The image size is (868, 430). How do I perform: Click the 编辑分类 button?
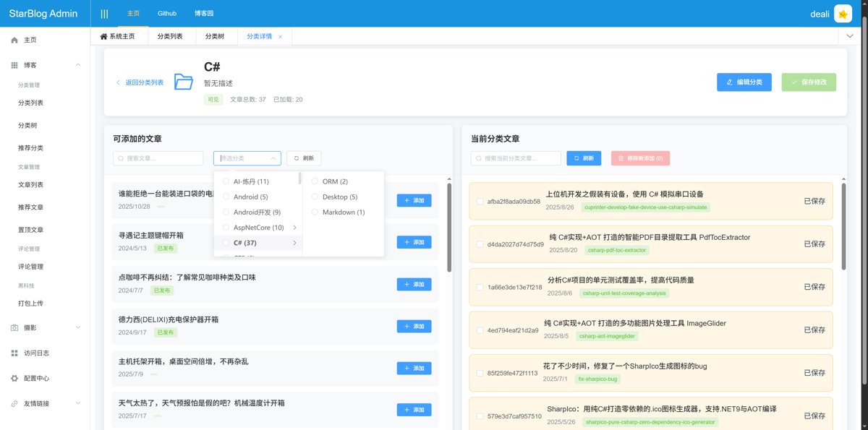point(744,82)
